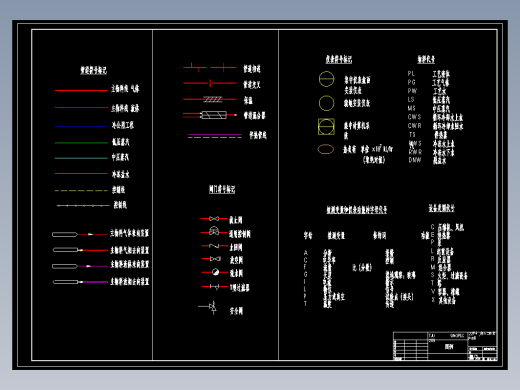Click the CWR code entry
This screenshot has width=520, height=390.
[414, 126]
